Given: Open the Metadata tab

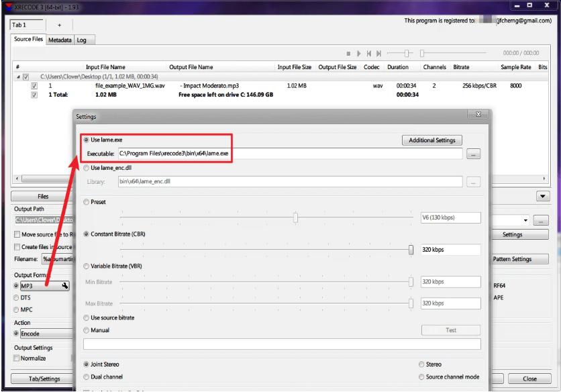Looking at the screenshot, I should coord(60,40).
